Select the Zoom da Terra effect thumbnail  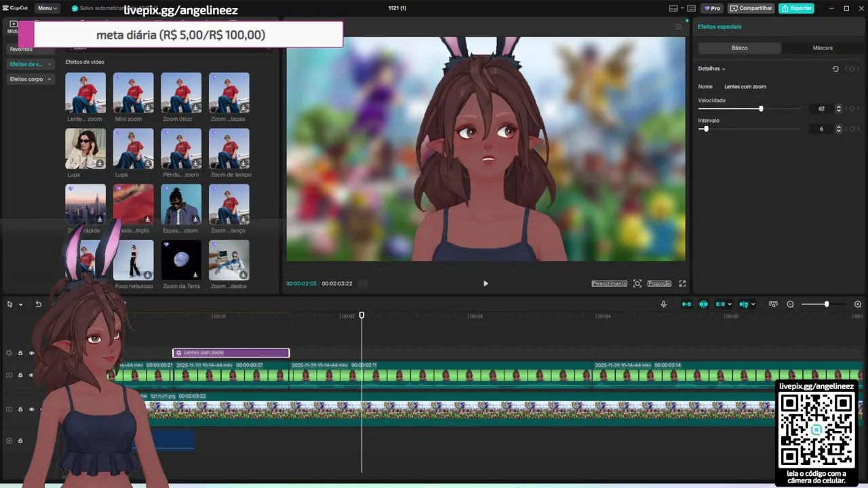[x=181, y=260]
